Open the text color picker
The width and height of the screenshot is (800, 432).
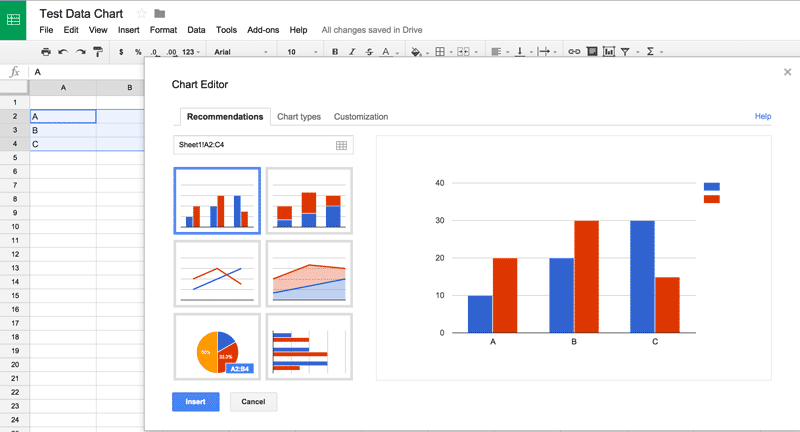coord(387,52)
